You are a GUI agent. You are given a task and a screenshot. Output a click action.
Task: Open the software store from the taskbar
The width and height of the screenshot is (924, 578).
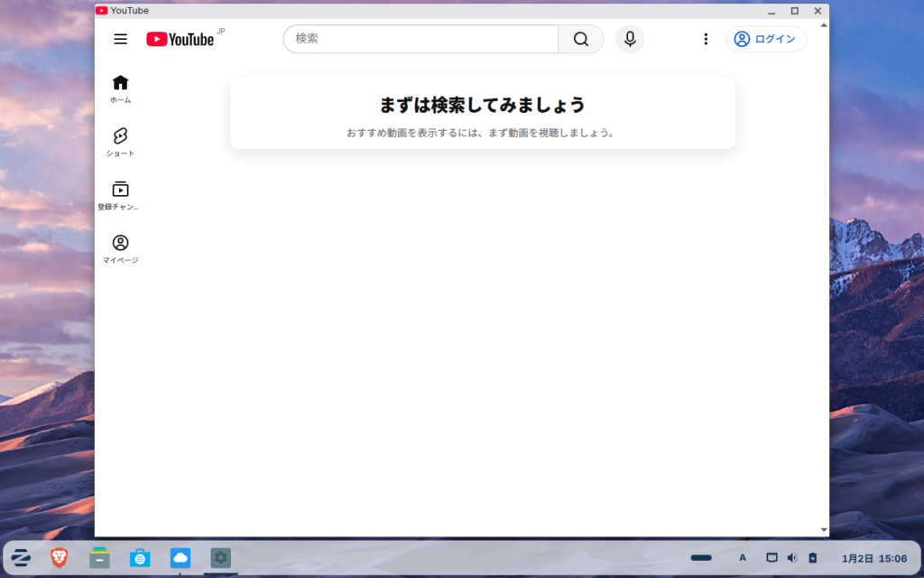click(140, 557)
